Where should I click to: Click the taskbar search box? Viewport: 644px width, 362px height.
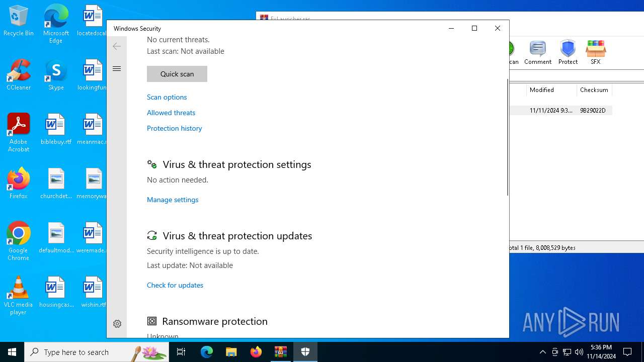(x=97, y=352)
